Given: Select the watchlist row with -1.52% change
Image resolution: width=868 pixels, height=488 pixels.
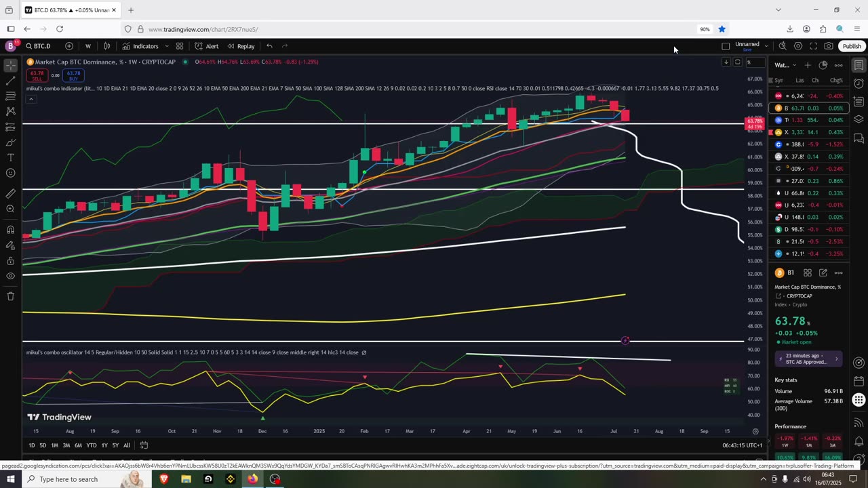Looking at the screenshot, I should [x=810, y=144].
